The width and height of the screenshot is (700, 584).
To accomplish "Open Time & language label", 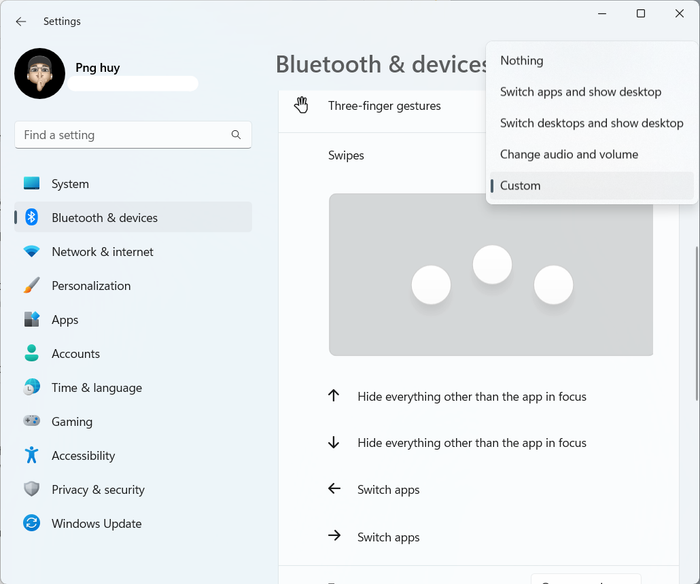I will coord(96,388).
